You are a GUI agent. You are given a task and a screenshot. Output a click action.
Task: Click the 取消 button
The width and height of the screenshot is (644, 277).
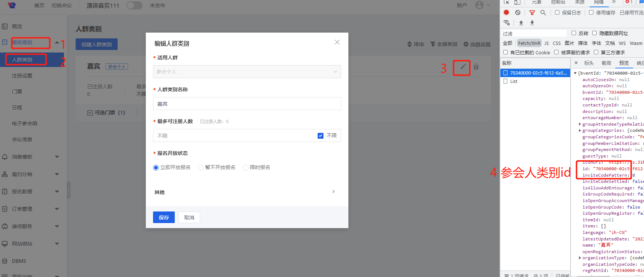189,217
